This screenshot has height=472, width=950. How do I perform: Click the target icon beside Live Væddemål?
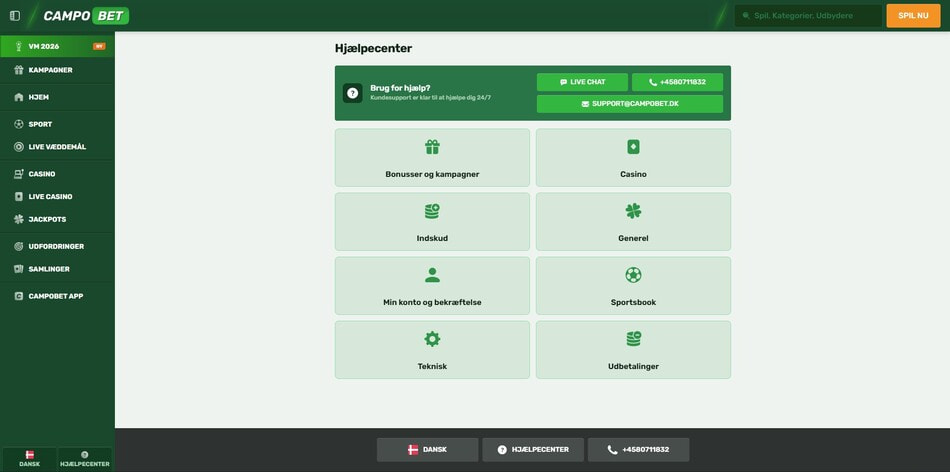click(x=18, y=147)
